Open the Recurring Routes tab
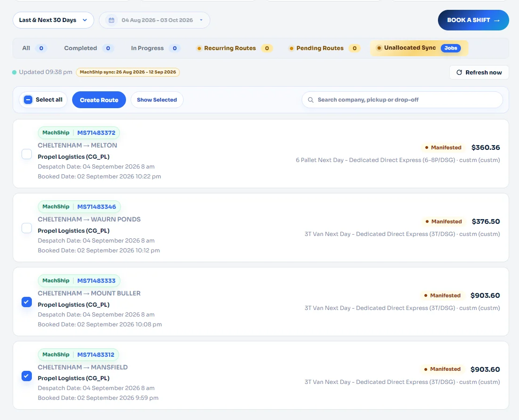The image size is (519, 420). [234, 48]
